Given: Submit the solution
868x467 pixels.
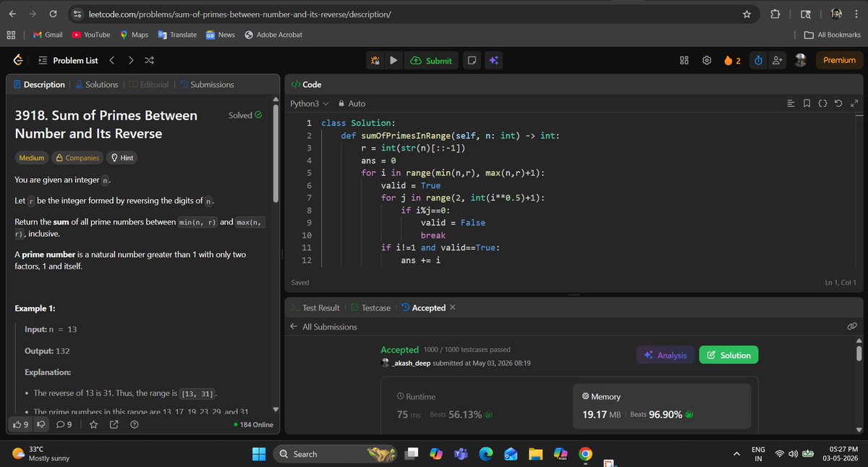Looking at the screenshot, I should 431,61.
